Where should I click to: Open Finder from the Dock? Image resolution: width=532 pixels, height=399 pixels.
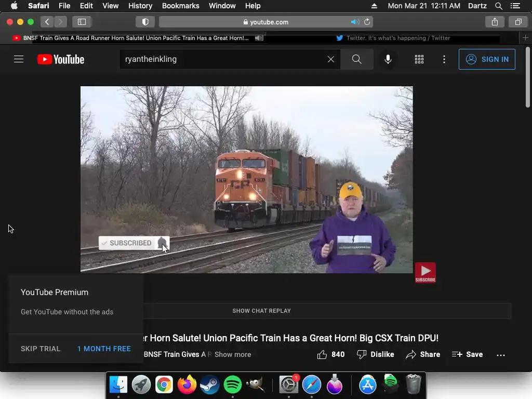pos(118,384)
